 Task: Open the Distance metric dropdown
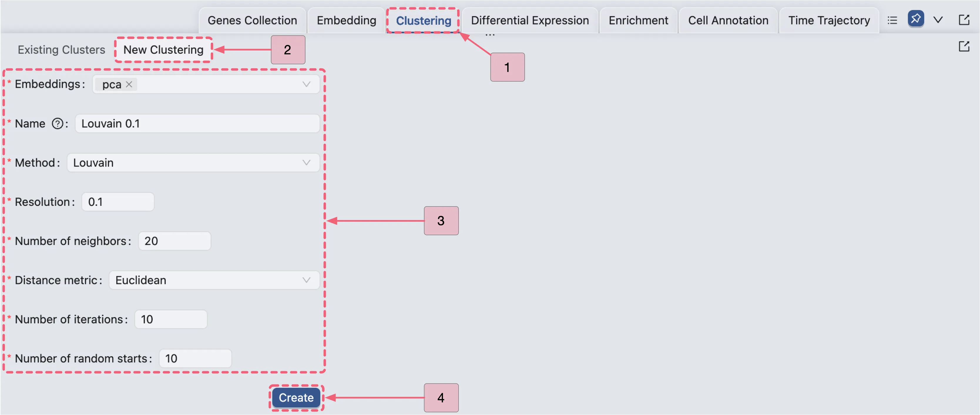click(214, 280)
